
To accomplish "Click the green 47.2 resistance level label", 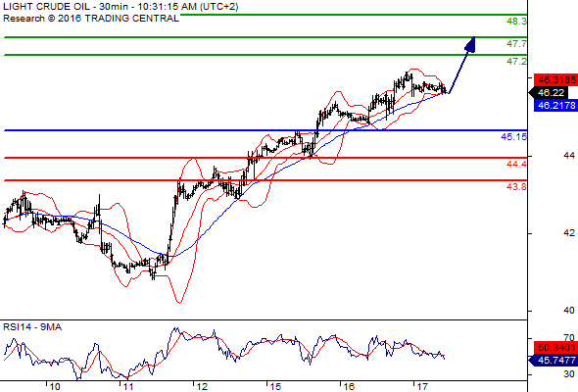I will 516,61.
